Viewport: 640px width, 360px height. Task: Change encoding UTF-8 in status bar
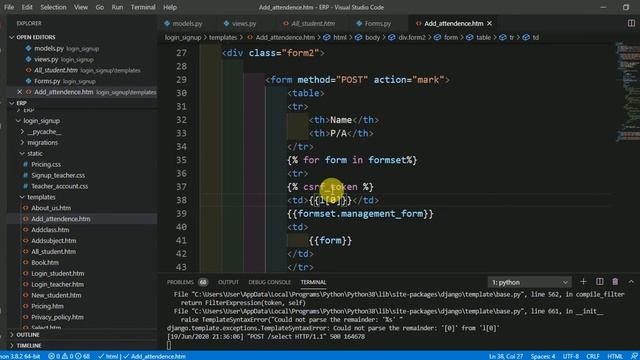(x=571, y=356)
